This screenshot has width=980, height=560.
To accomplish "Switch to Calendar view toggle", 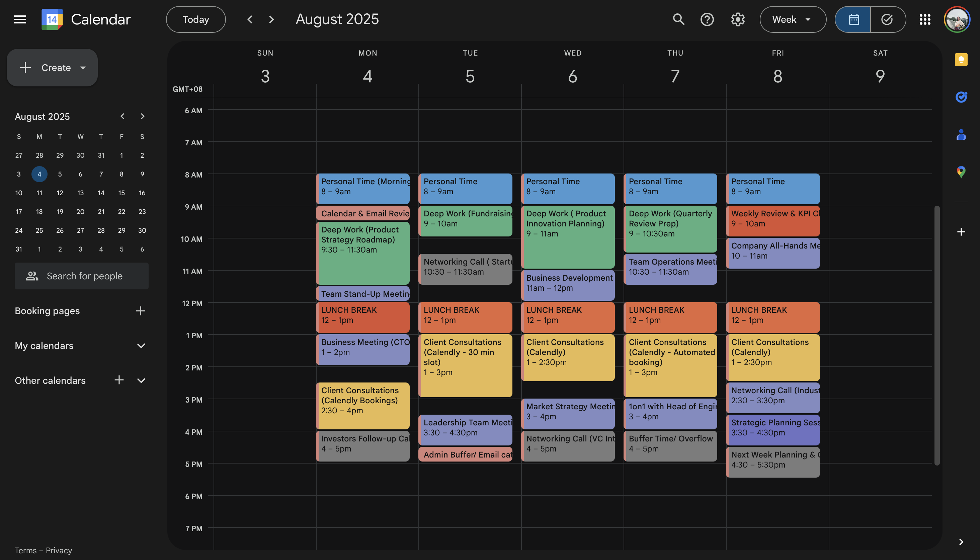I will point(853,19).
